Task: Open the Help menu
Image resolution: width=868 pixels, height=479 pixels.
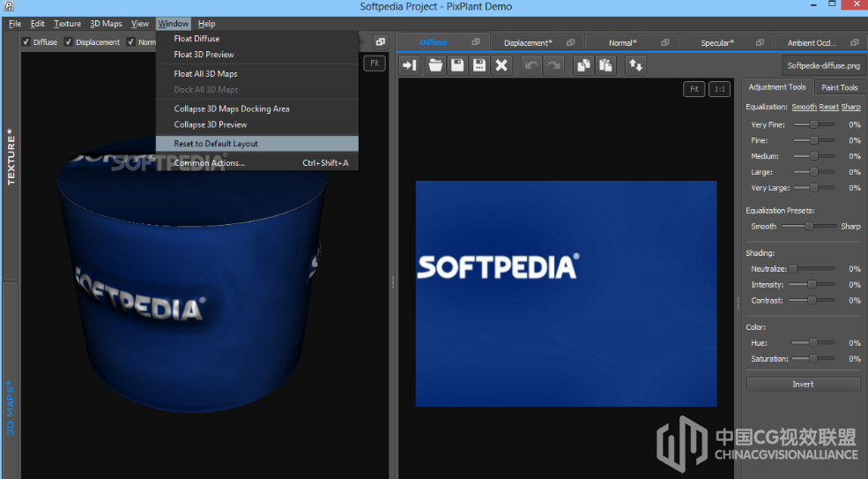Action: pos(206,23)
